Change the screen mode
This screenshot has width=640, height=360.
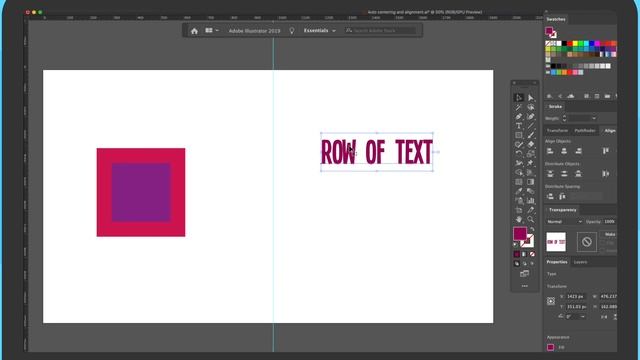click(524, 274)
